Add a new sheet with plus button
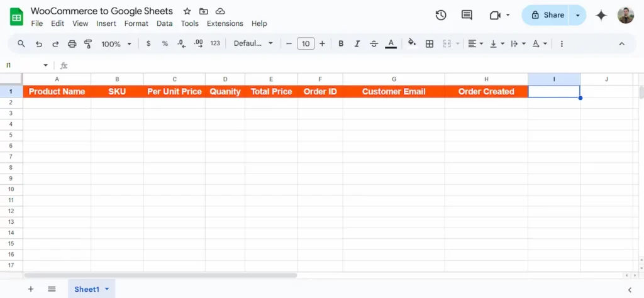644x298 pixels. (30, 289)
